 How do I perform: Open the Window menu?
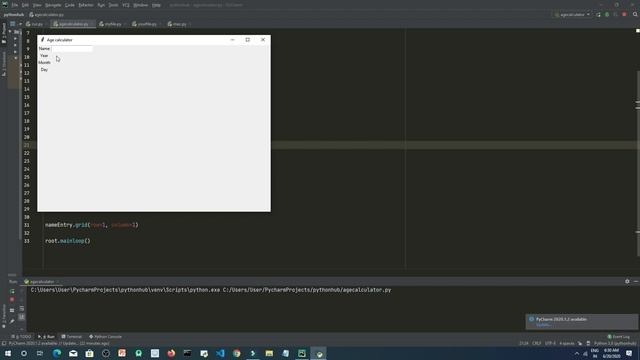(141, 5)
